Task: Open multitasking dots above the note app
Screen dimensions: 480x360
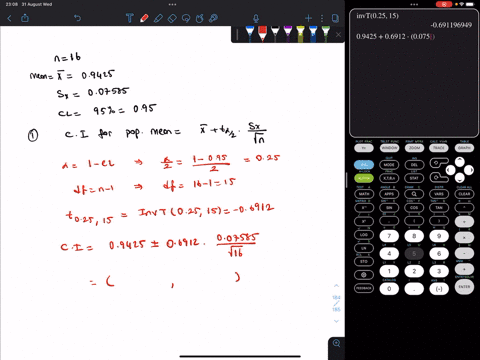Action: [x=172, y=4]
